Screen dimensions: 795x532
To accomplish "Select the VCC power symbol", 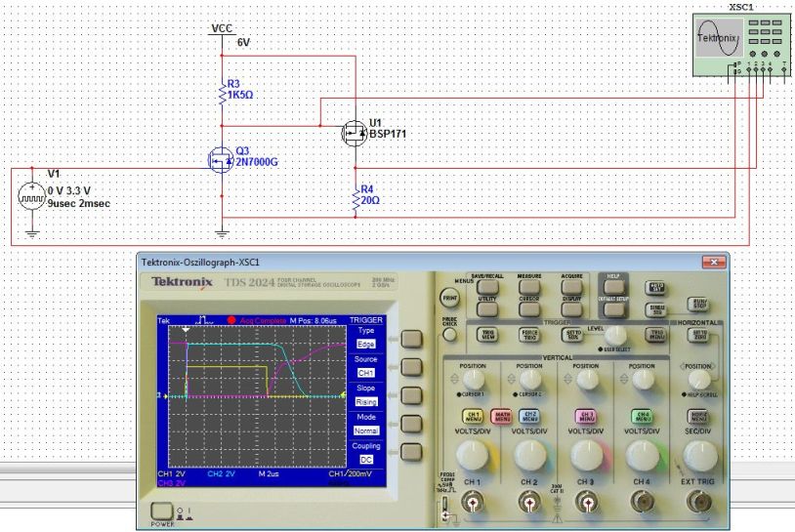I will (x=222, y=29).
